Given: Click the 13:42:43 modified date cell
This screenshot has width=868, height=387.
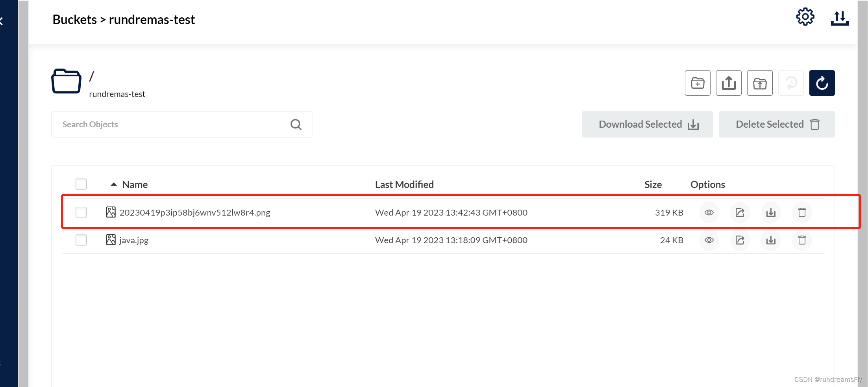Looking at the screenshot, I should coord(451,213).
